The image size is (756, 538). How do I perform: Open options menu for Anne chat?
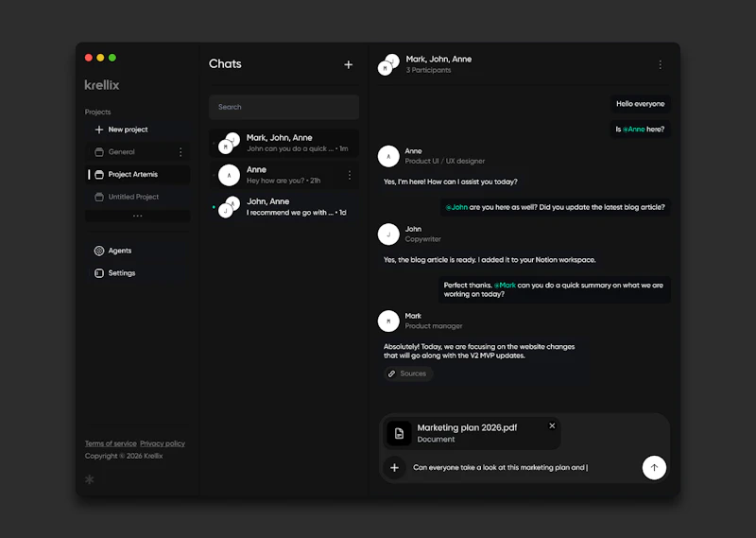(350, 175)
